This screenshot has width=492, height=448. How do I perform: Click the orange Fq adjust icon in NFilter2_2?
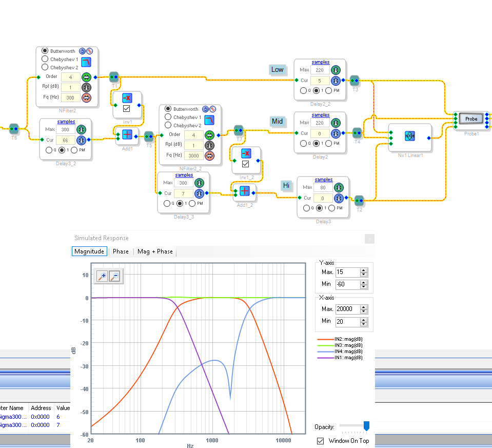(209, 155)
